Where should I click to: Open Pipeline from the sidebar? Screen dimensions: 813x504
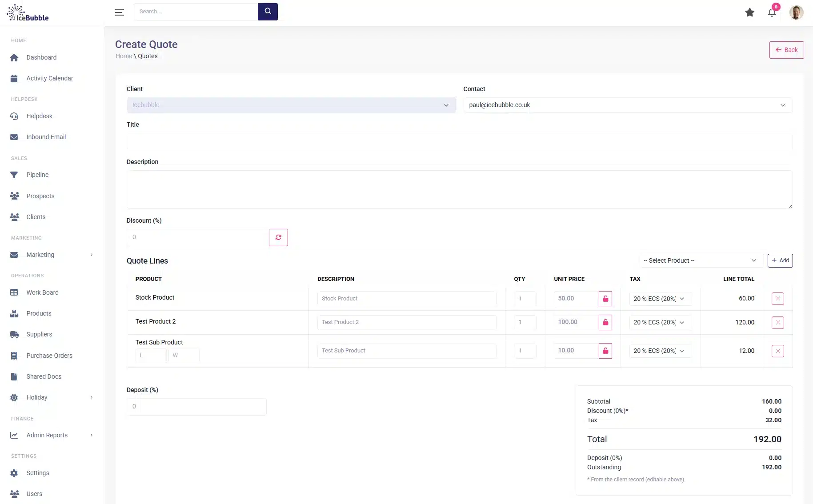(x=37, y=175)
